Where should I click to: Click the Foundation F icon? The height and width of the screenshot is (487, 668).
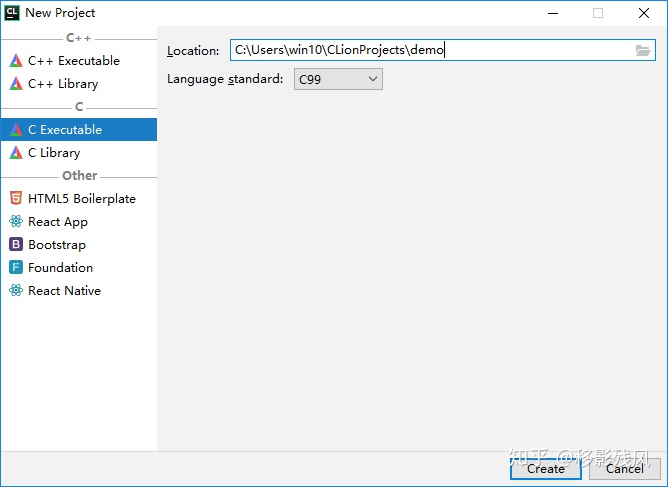[x=16, y=267]
